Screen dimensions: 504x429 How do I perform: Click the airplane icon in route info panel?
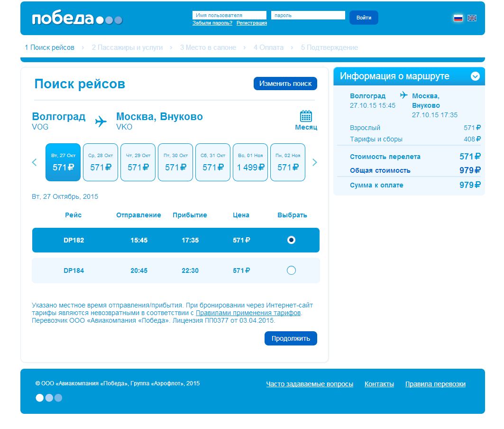[403, 95]
